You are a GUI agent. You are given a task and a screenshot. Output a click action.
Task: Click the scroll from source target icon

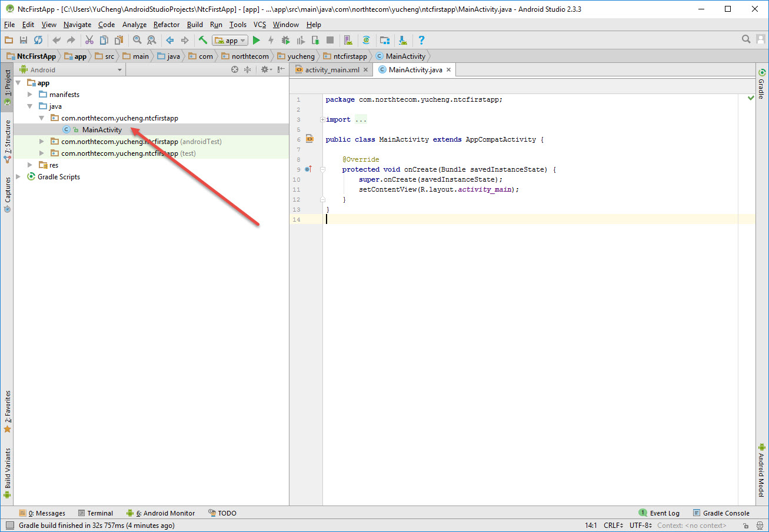(235, 70)
